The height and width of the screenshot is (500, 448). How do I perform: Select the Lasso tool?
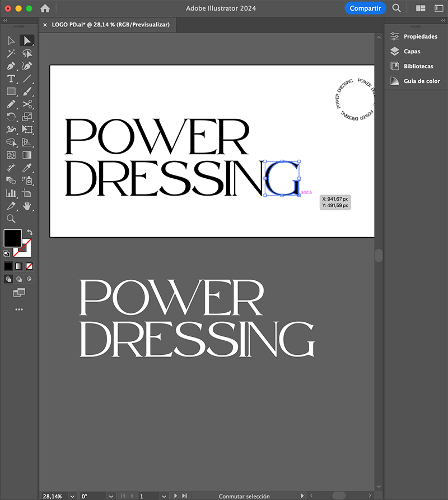click(27, 53)
